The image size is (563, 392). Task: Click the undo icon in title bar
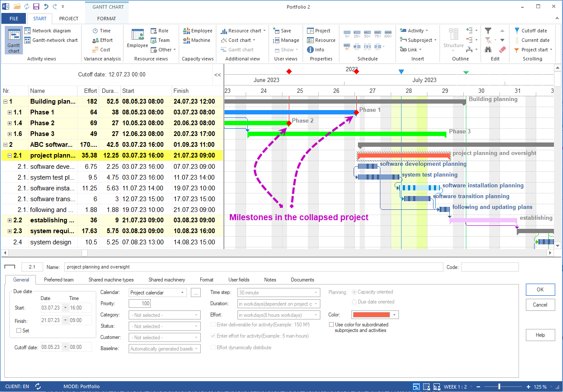coord(46,6)
